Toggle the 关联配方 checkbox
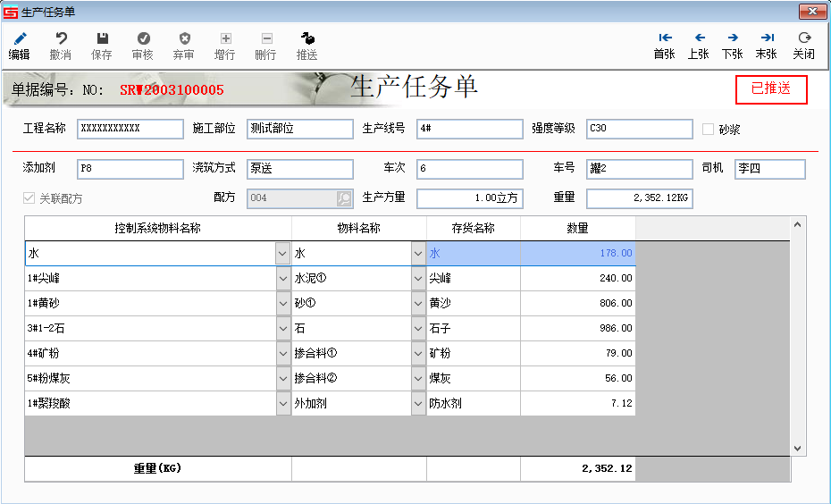The image size is (831, 504). (30, 199)
